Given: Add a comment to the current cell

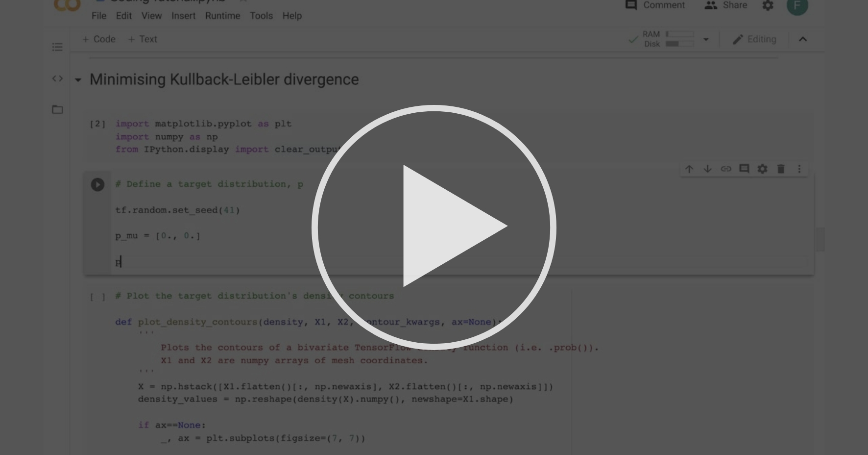Looking at the screenshot, I should click(743, 169).
